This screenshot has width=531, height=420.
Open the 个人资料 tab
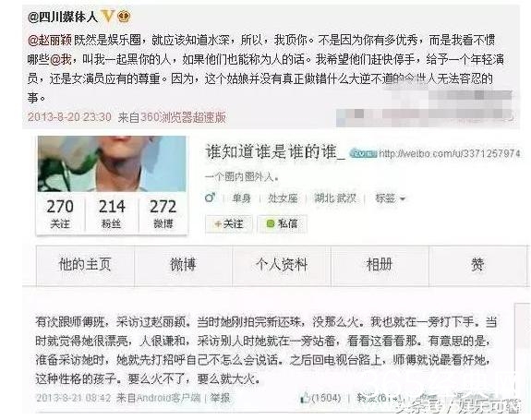tap(282, 265)
